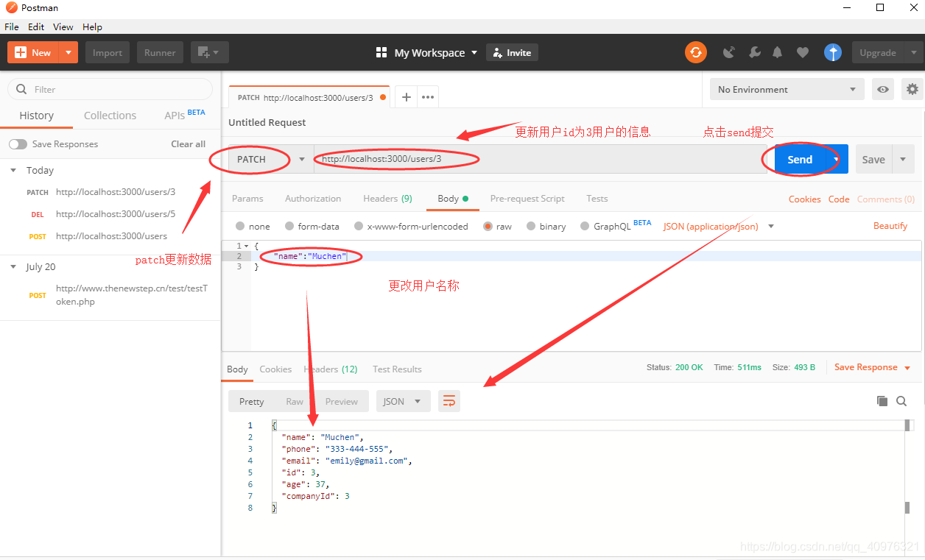Select the none body type
Image resolution: width=925 pixels, height=560 pixels.
pos(240,227)
